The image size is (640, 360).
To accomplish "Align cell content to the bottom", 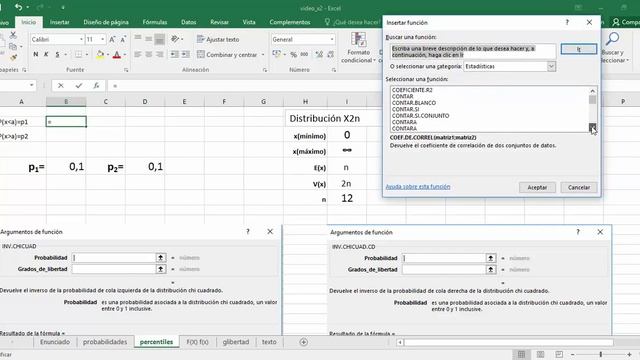I will pyautogui.click(x=160, y=39).
